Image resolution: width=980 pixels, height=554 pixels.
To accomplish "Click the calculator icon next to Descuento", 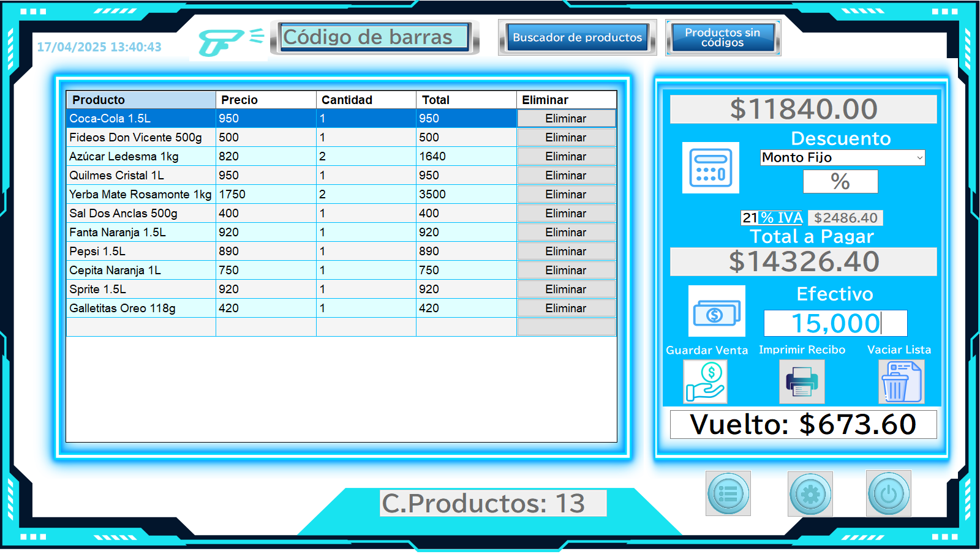I will click(x=710, y=168).
